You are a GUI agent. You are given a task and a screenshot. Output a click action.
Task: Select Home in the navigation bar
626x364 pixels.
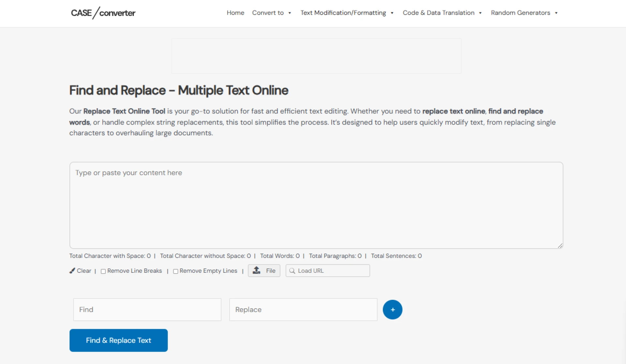tap(235, 13)
